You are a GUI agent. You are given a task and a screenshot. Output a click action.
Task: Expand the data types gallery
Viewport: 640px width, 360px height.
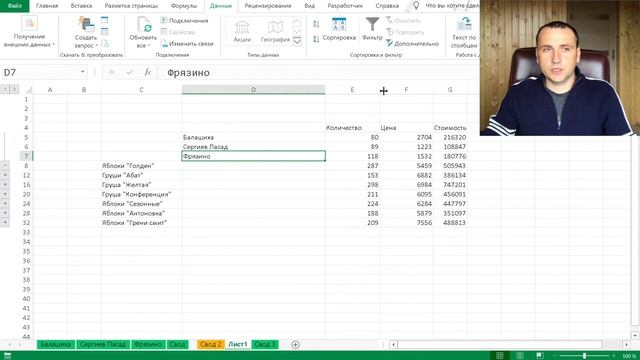pos(297,41)
